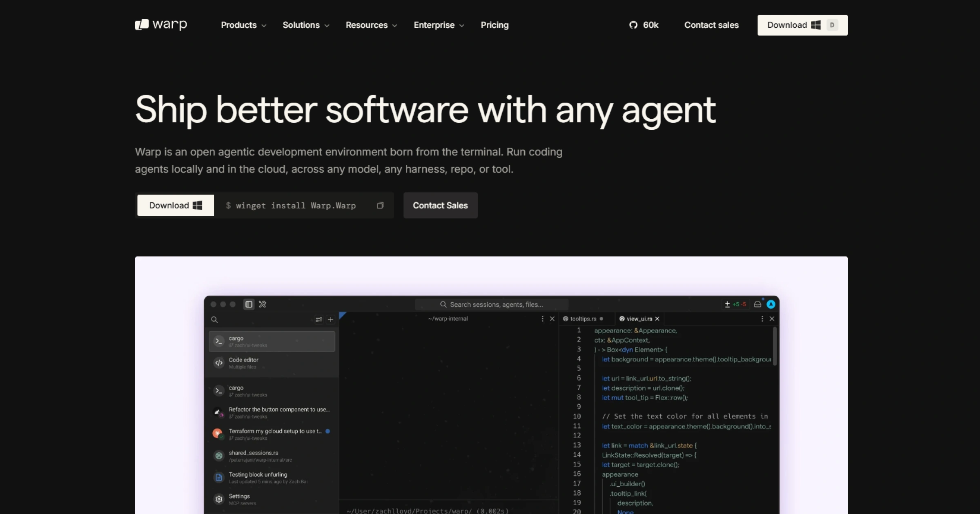
Task: Copy the winget install command
Action: pos(380,205)
